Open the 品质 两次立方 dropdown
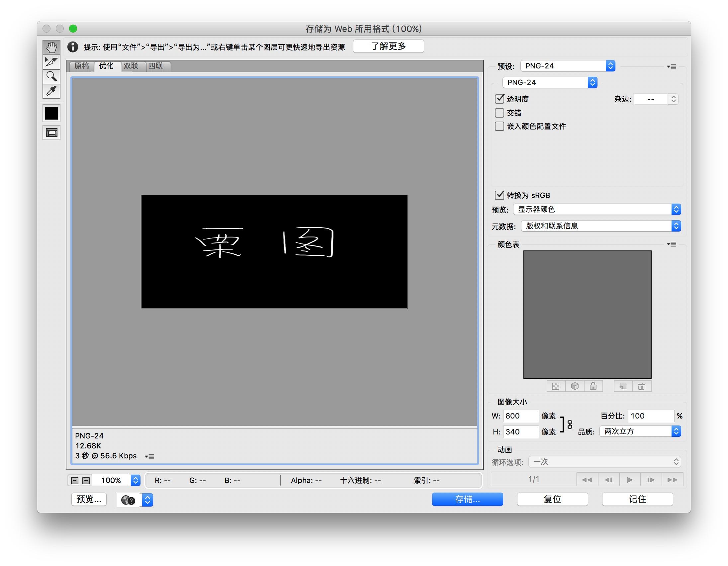This screenshot has height=566, width=728. 640,431
